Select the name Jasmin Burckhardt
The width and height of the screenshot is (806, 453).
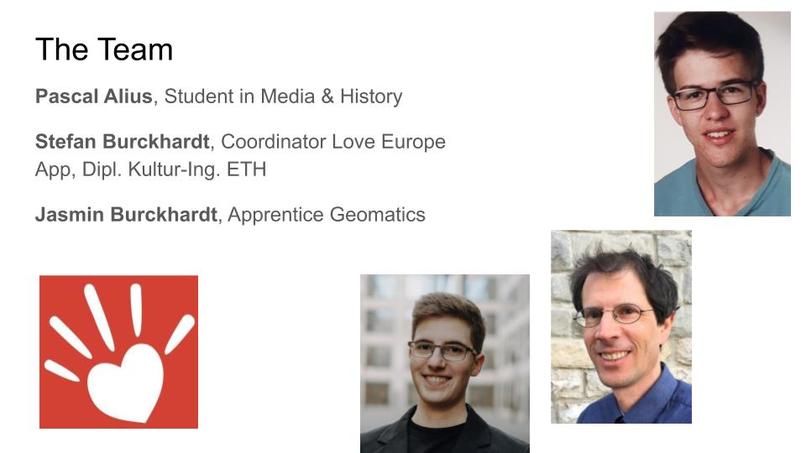tap(126, 214)
